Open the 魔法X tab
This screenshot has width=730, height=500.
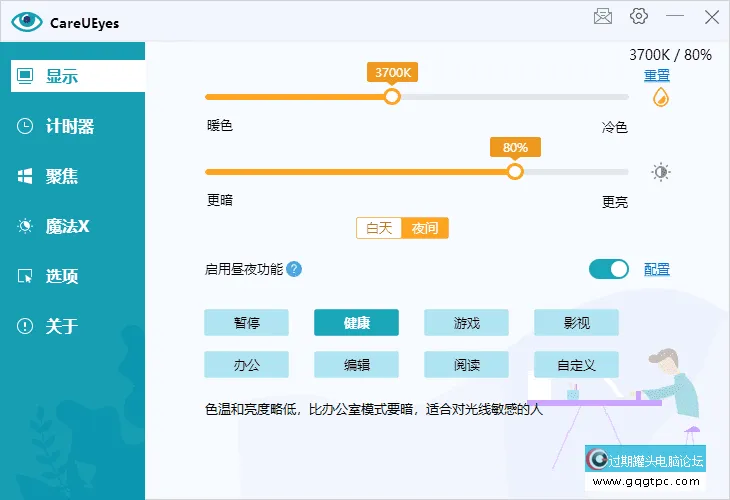[x=67, y=226]
